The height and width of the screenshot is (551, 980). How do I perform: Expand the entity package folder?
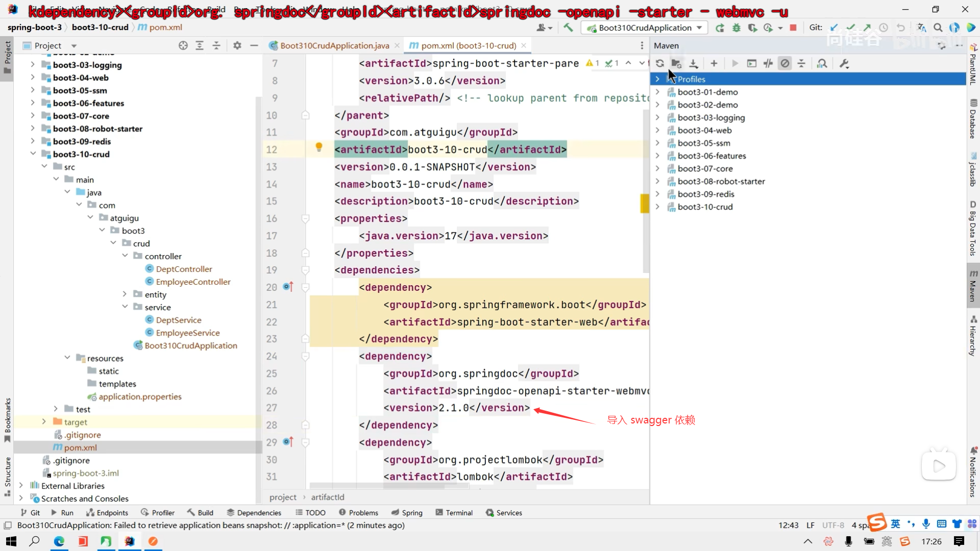pyautogui.click(x=125, y=294)
